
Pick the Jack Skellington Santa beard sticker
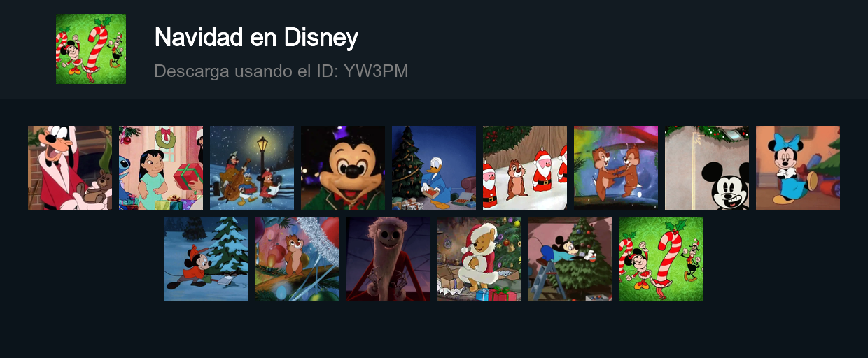tap(388, 259)
